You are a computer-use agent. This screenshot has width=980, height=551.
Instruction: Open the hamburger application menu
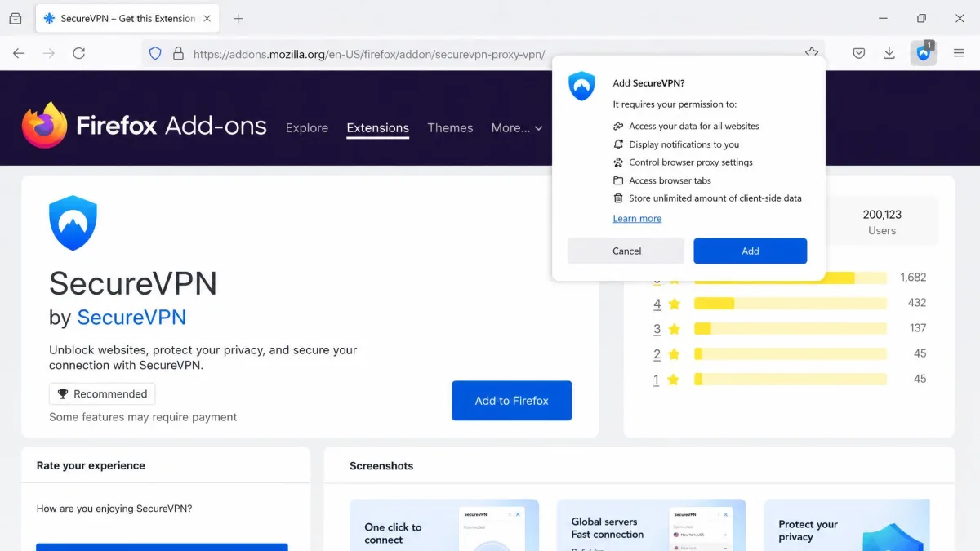pos(960,53)
